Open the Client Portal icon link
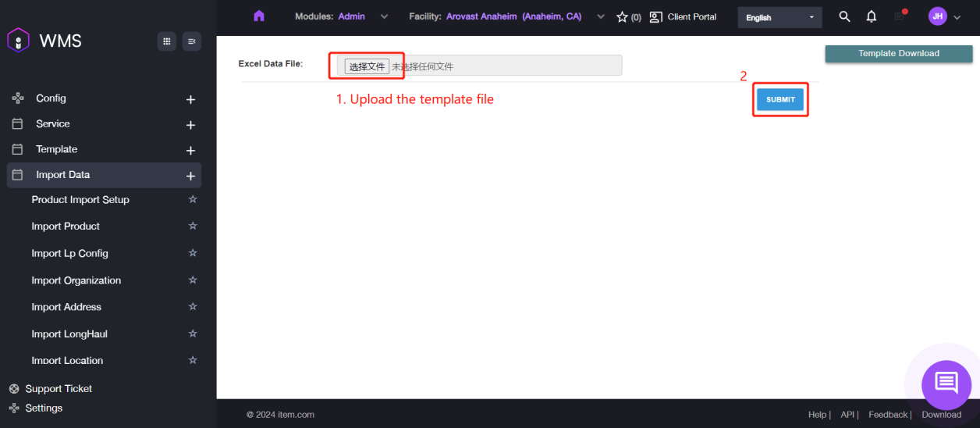Viewport: 980px width, 428px height. pos(656,16)
